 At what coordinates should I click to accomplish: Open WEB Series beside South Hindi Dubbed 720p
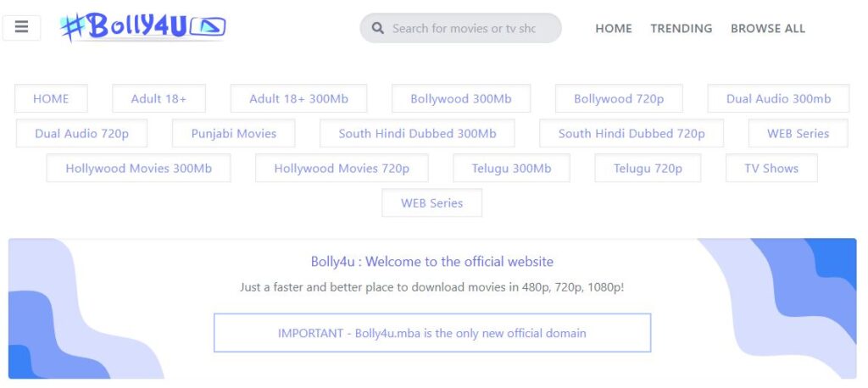point(798,133)
